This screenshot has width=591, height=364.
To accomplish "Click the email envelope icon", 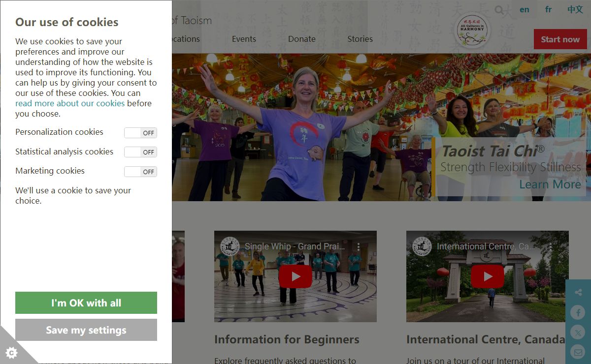I will (578, 352).
